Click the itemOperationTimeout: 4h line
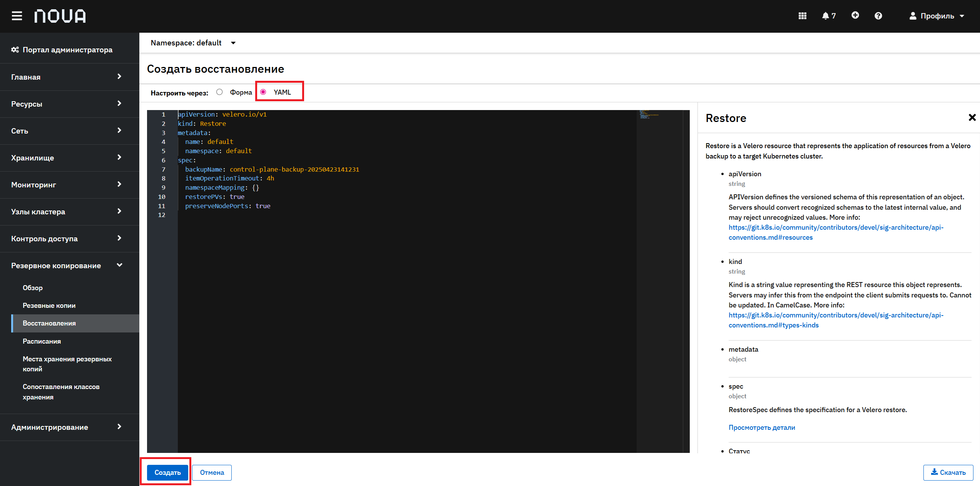The width and height of the screenshot is (980, 486). (230, 178)
